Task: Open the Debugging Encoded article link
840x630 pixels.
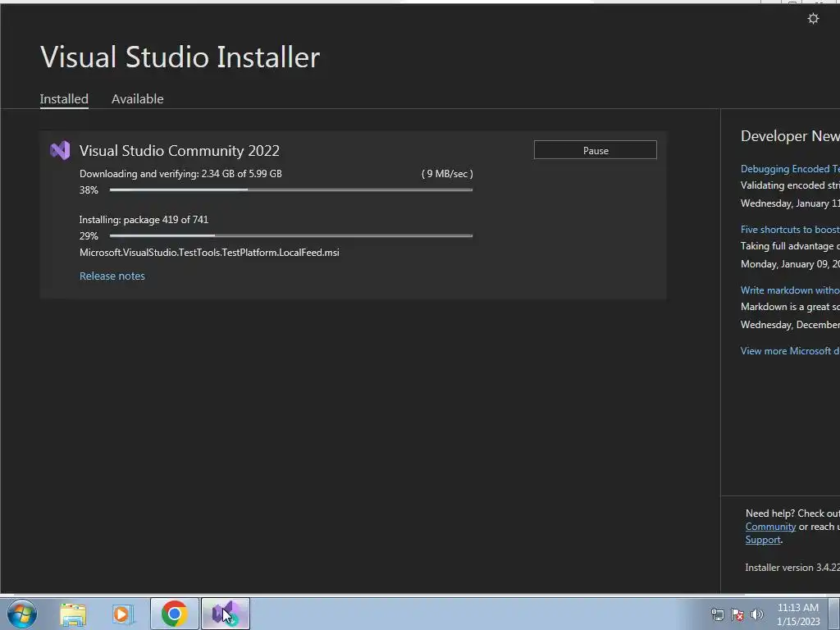Action: 790,169
